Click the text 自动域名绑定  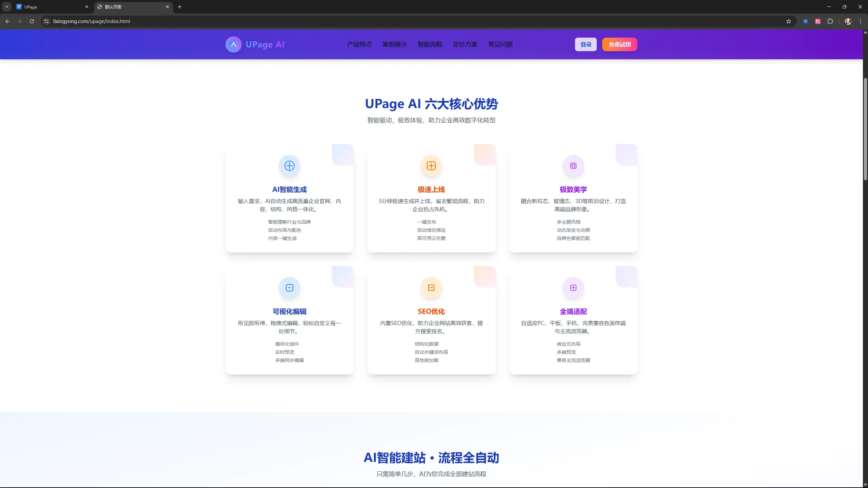point(431,230)
